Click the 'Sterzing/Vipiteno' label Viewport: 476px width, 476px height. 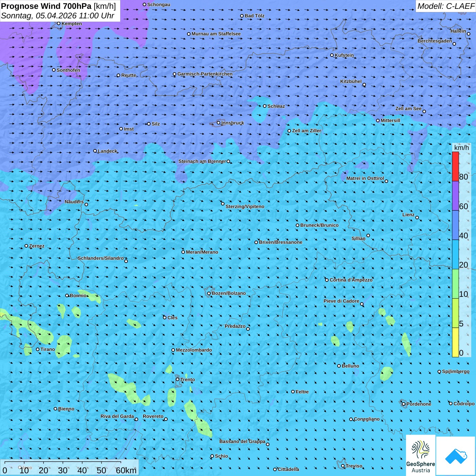point(245,206)
